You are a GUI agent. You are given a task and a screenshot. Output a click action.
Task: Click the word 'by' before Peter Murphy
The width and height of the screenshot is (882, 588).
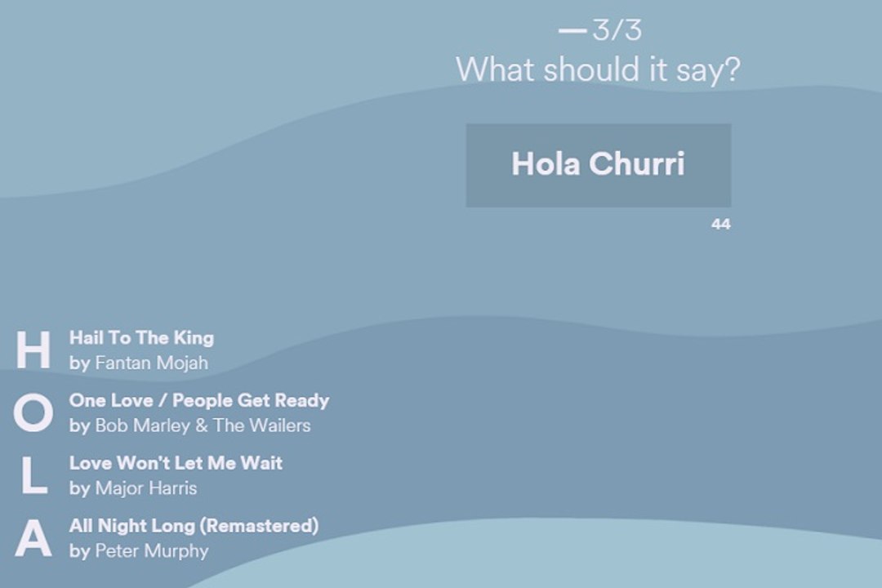[x=80, y=551]
